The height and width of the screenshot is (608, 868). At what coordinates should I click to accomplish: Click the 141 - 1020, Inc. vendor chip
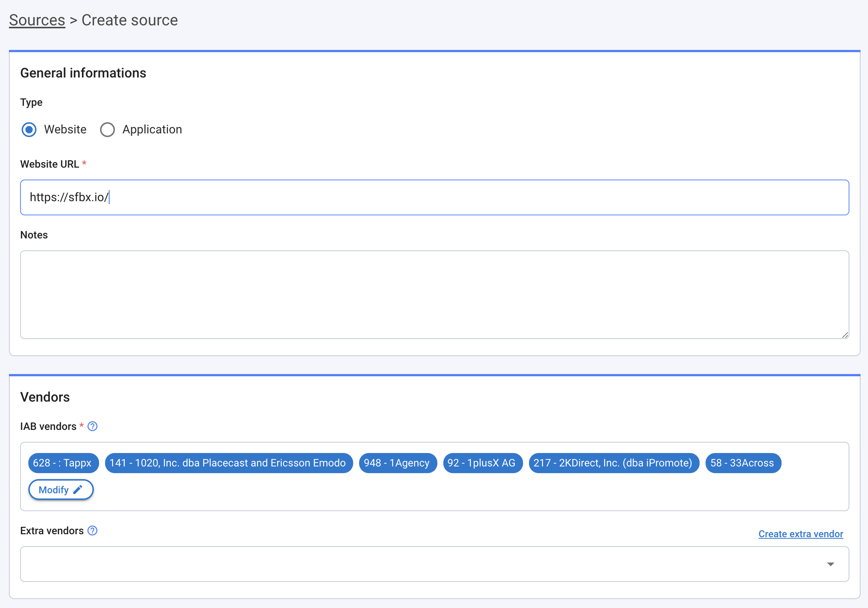pyautogui.click(x=228, y=463)
